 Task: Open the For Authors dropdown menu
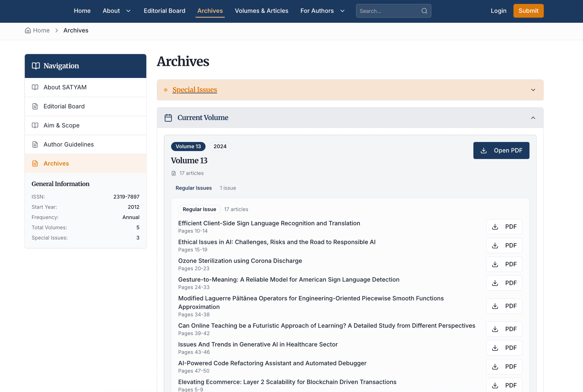pos(317,11)
